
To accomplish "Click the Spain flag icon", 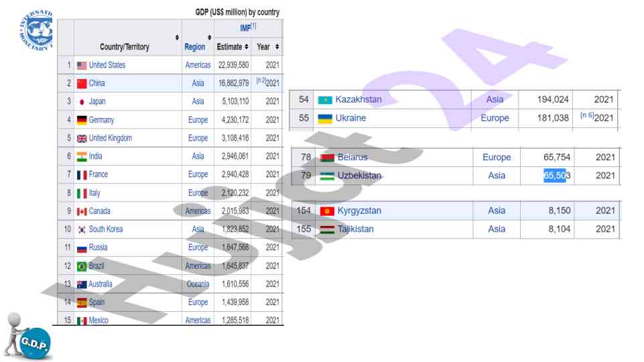I will coord(82,302).
